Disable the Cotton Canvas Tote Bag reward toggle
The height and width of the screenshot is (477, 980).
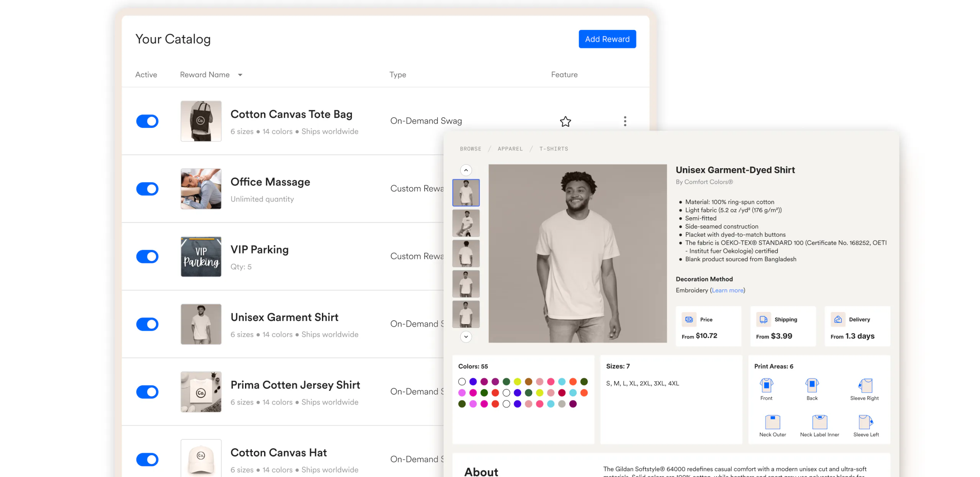tap(147, 121)
